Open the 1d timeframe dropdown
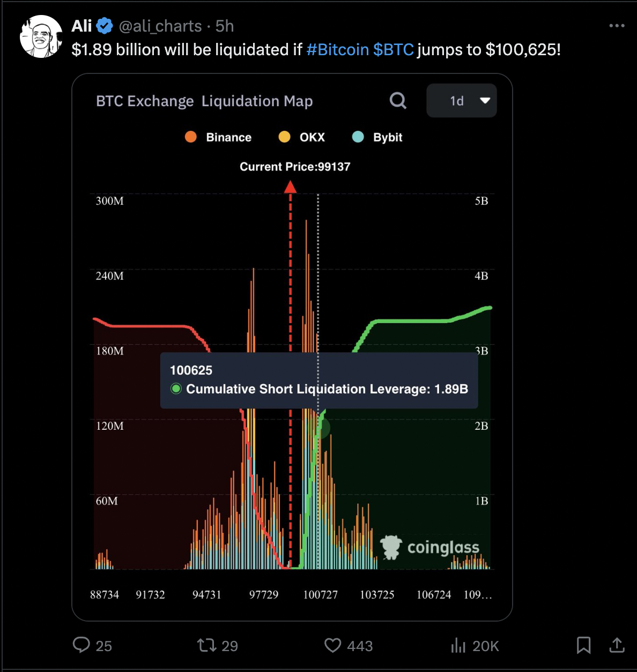Viewport: 637px width, 672px height. click(x=461, y=101)
